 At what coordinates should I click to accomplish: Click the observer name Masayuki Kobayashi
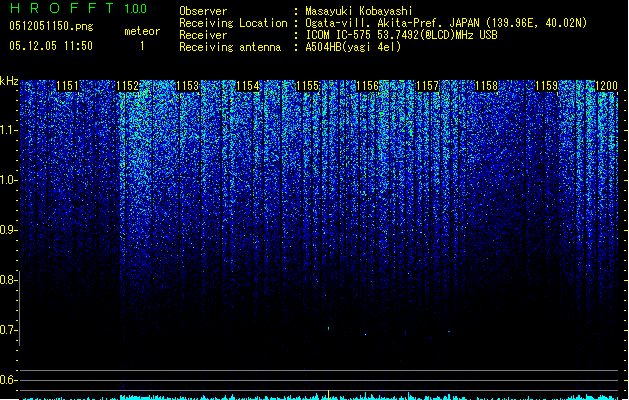358,11
